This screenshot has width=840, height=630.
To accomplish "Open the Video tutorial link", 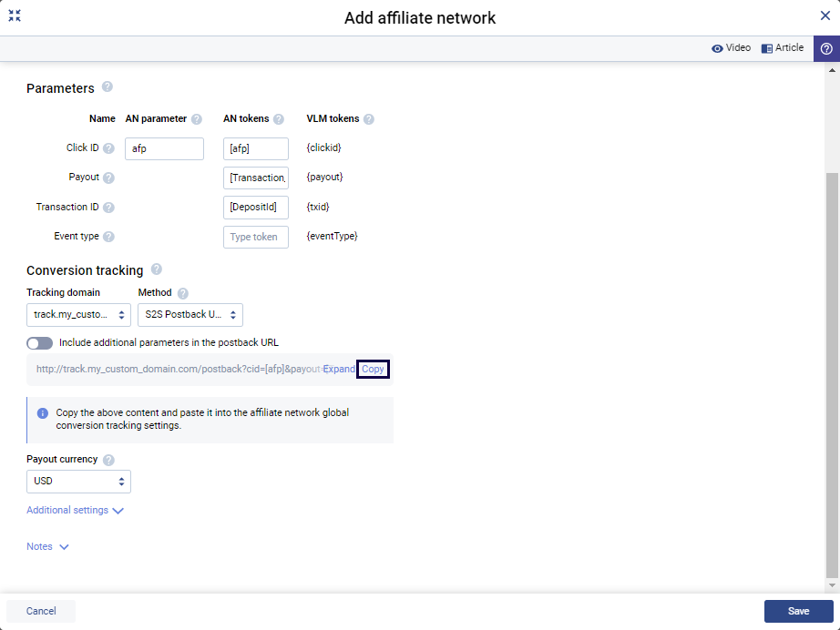I will 731,48.
